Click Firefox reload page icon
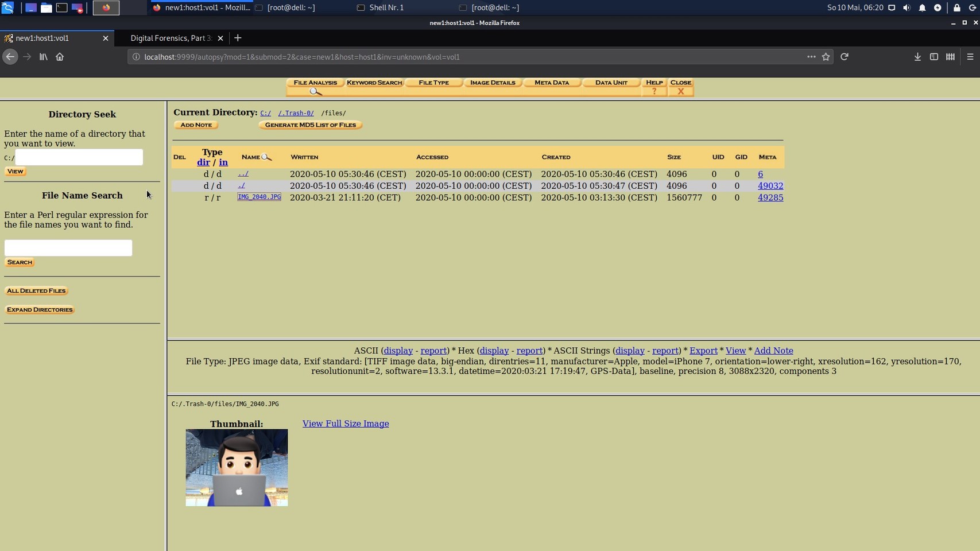This screenshot has height=551, width=980. (844, 57)
